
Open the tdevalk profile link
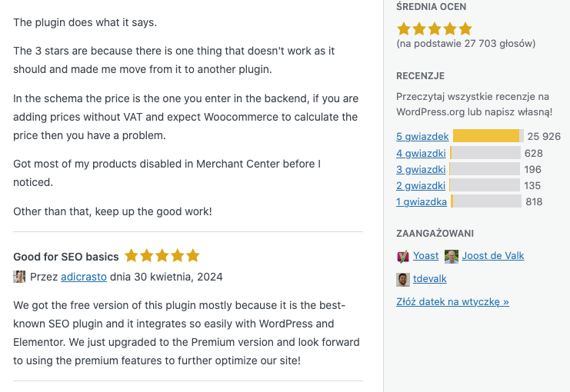click(x=431, y=279)
